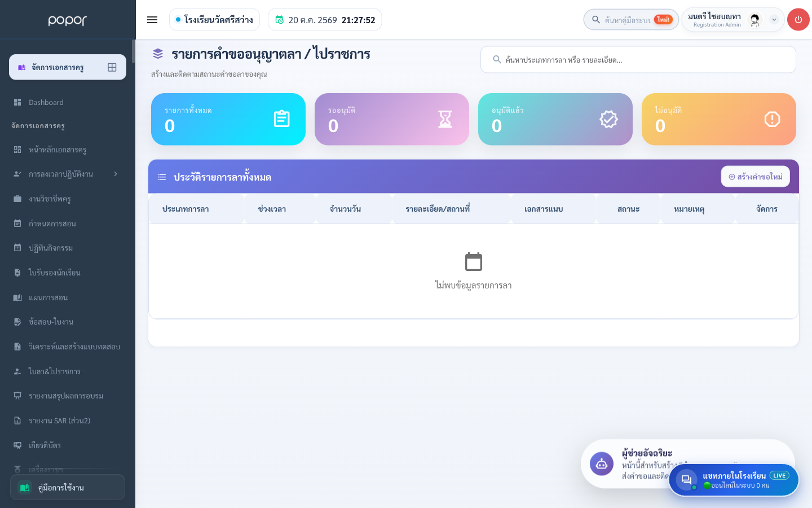
Task: Click the โรงเรียนวัดศรีสว่าง school selector
Action: [214, 20]
